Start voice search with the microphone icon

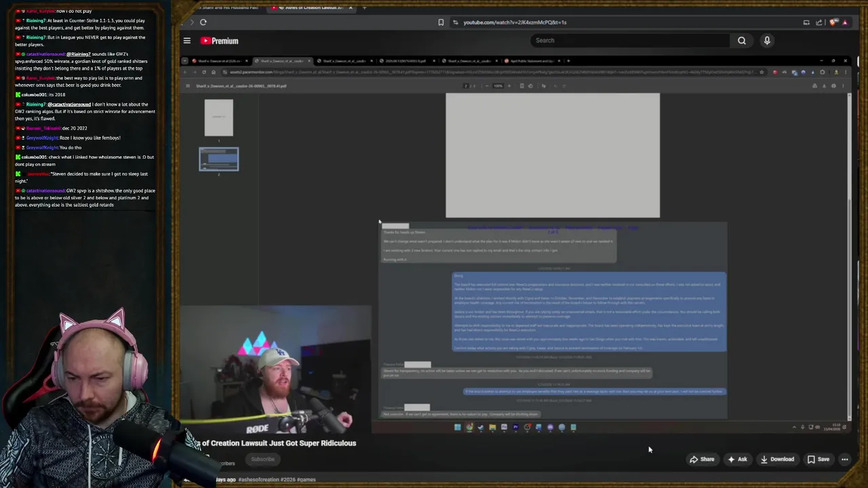coord(767,41)
